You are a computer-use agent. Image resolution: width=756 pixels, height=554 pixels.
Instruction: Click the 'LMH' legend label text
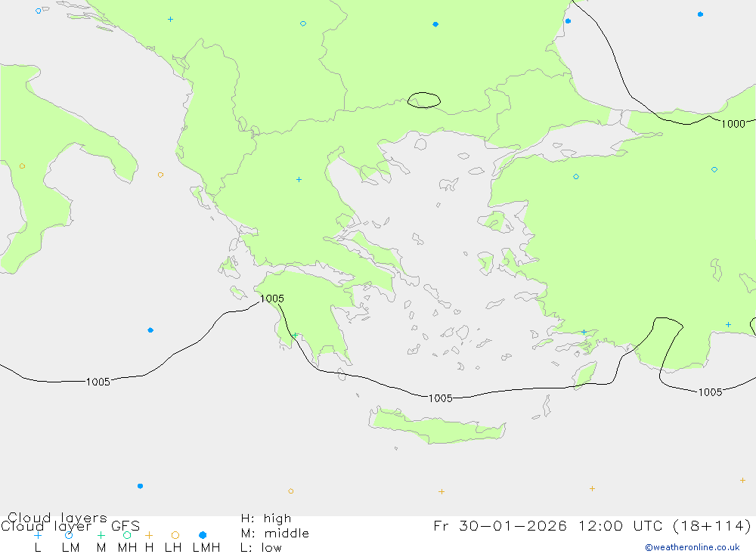[x=206, y=548]
